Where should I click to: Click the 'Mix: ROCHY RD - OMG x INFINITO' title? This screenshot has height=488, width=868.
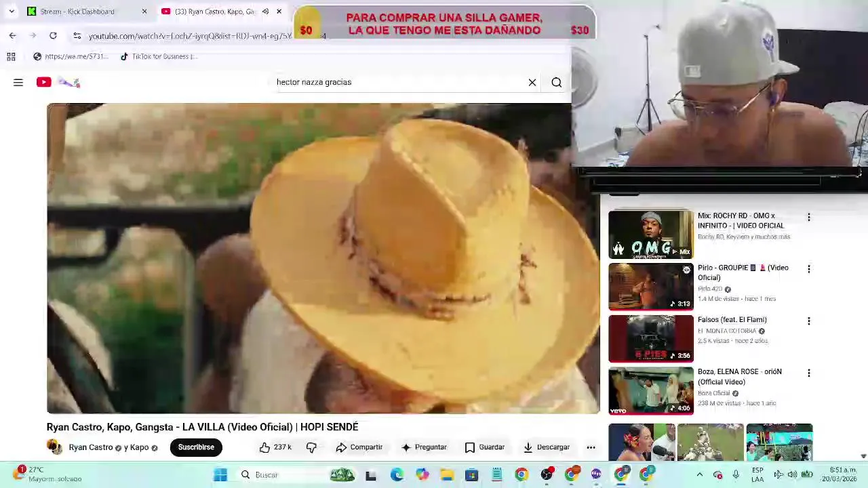pyautogui.click(x=741, y=220)
